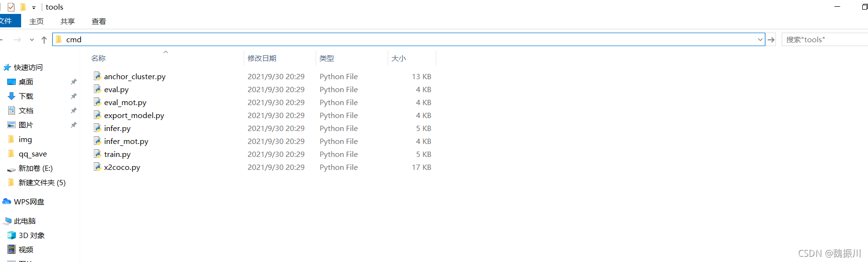Image resolution: width=868 pixels, height=262 pixels.
Task: Select 新加卷 (E:) drive
Action: pos(30,168)
